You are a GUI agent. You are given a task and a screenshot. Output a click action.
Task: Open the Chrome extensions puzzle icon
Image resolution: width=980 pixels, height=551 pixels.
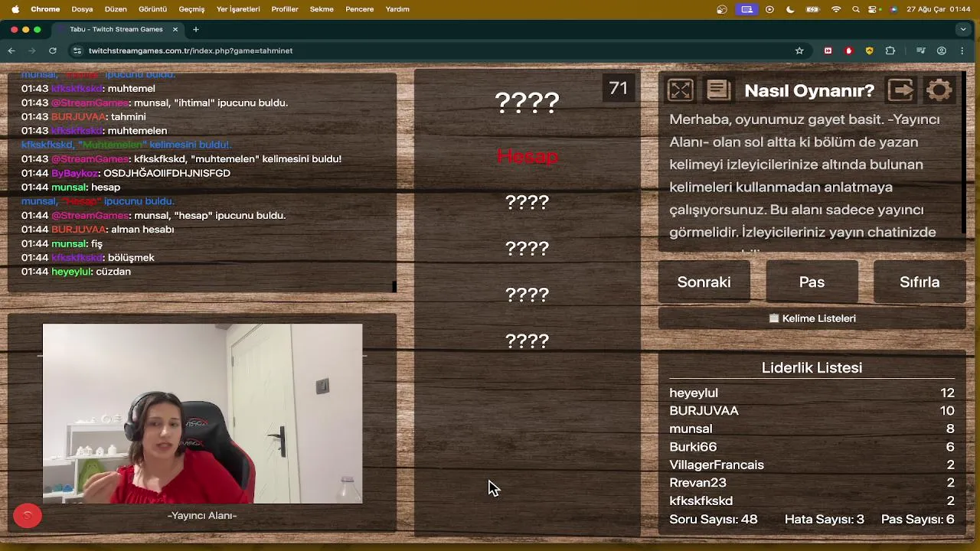click(x=890, y=51)
